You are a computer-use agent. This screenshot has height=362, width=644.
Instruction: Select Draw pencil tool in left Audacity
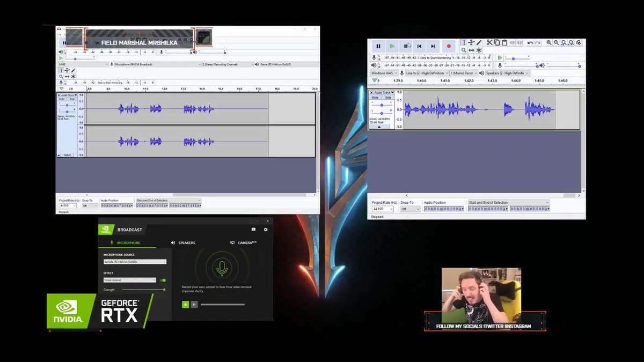pyautogui.click(x=73, y=70)
